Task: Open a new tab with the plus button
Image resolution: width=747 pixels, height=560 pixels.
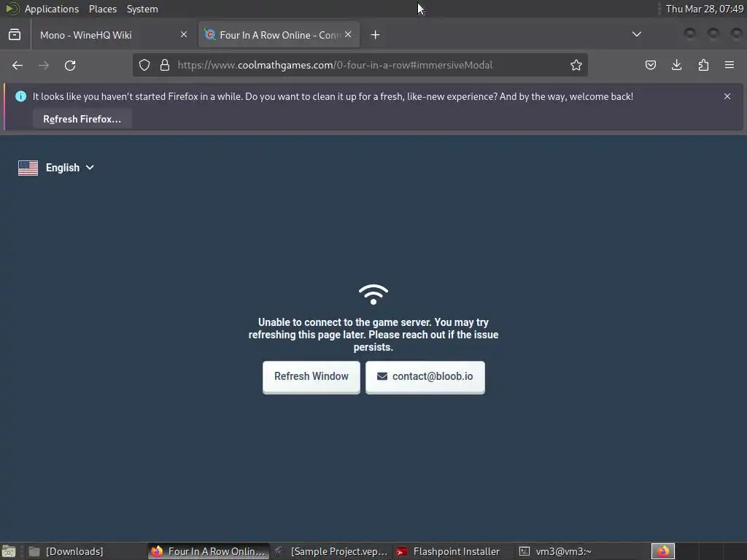Action: click(x=376, y=35)
